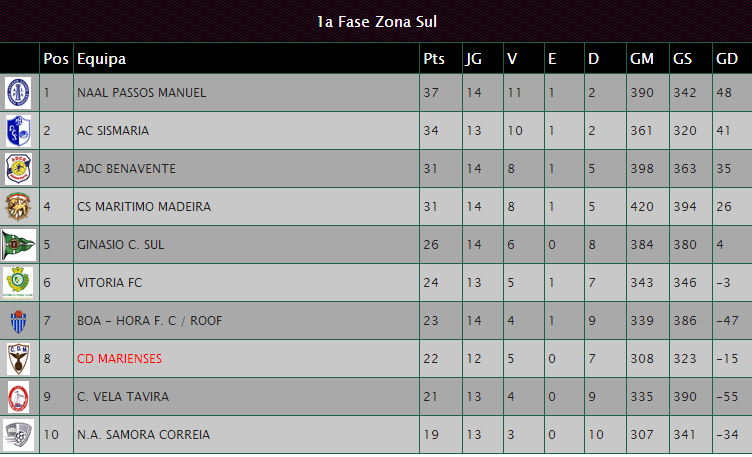Select the NAAL PASSOS MANUEL team name
The height and width of the screenshot is (457, 752).
[141, 93]
